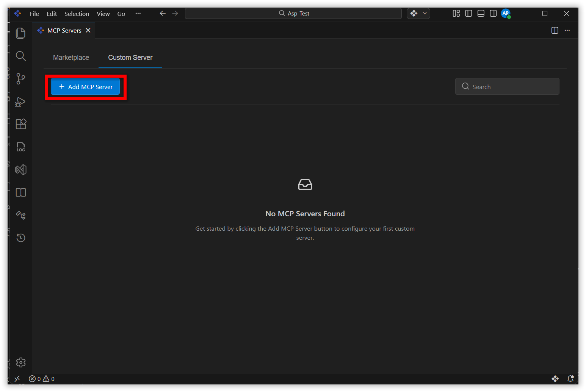This screenshot has width=586, height=392.
Task: Click the MCP servers Search field
Action: 507,87
